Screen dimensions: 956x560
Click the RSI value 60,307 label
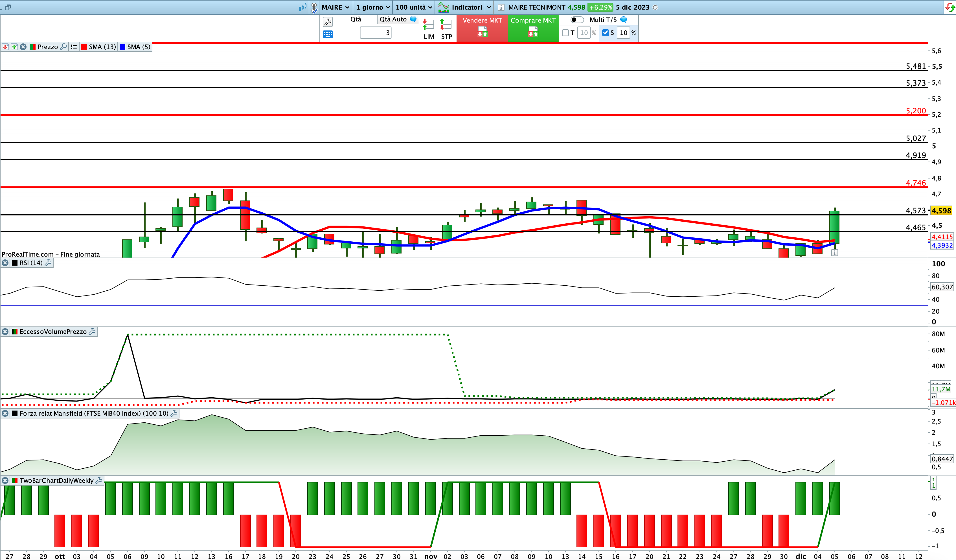(x=942, y=287)
